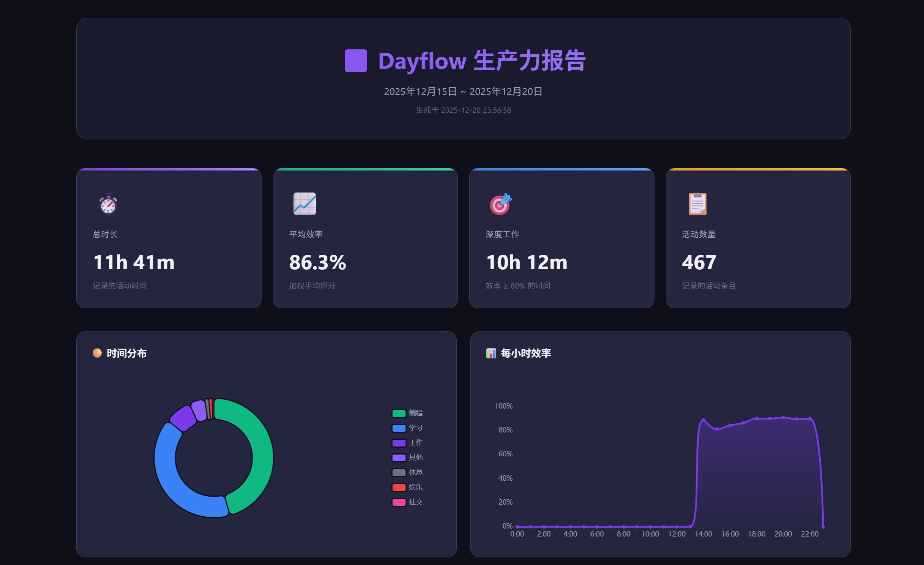
Task: Click the 18:00 data point on efficiency line
Action: point(757,419)
